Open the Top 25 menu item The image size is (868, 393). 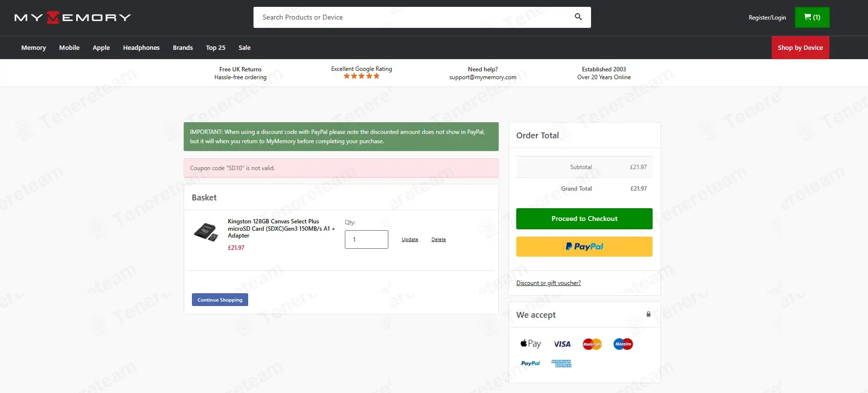pyautogui.click(x=215, y=47)
